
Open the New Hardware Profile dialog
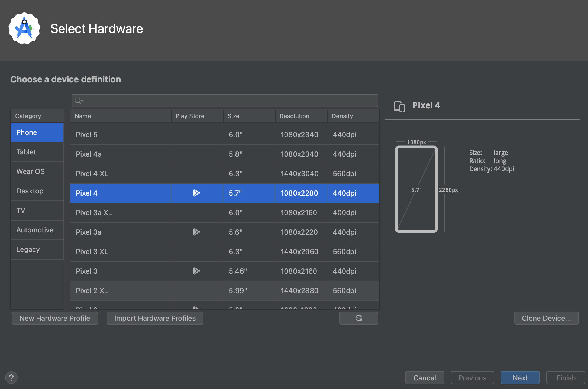pos(55,318)
